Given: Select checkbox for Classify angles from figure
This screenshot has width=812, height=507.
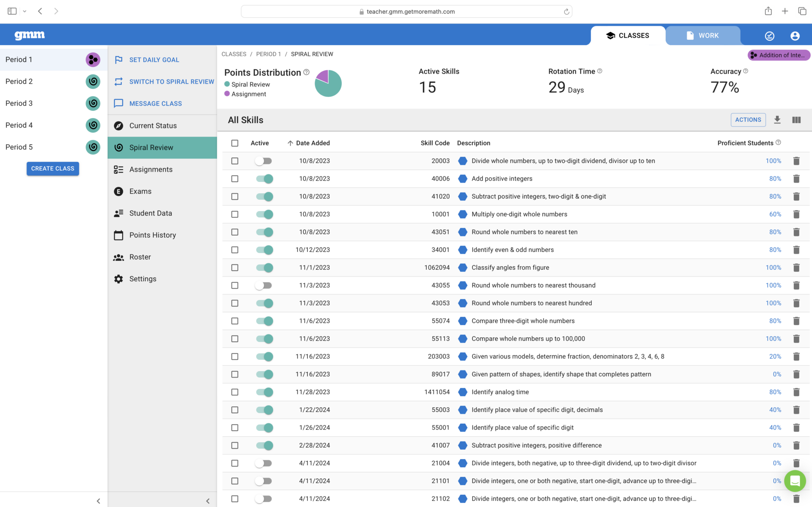Looking at the screenshot, I should point(235,268).
